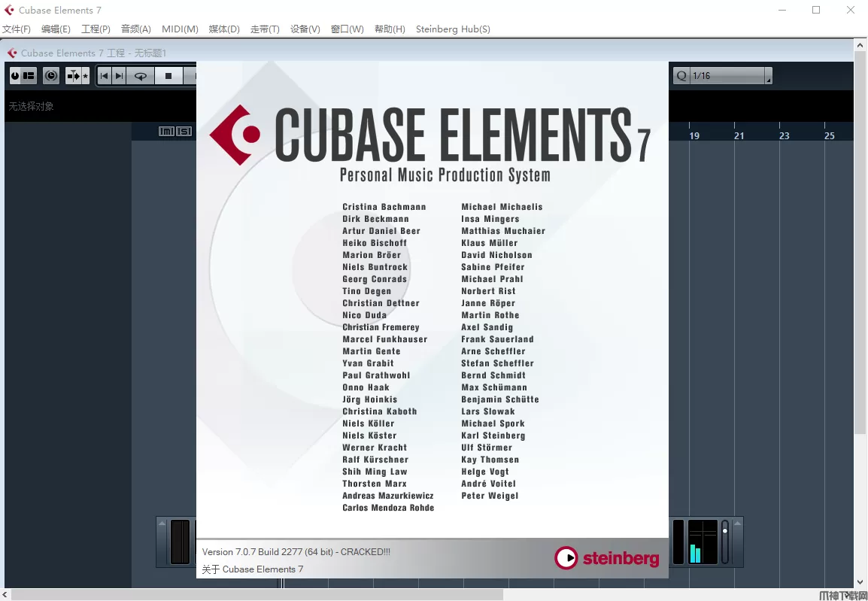Click the up arrow at transport panel left
868x601 pixels.
(162, 523)
